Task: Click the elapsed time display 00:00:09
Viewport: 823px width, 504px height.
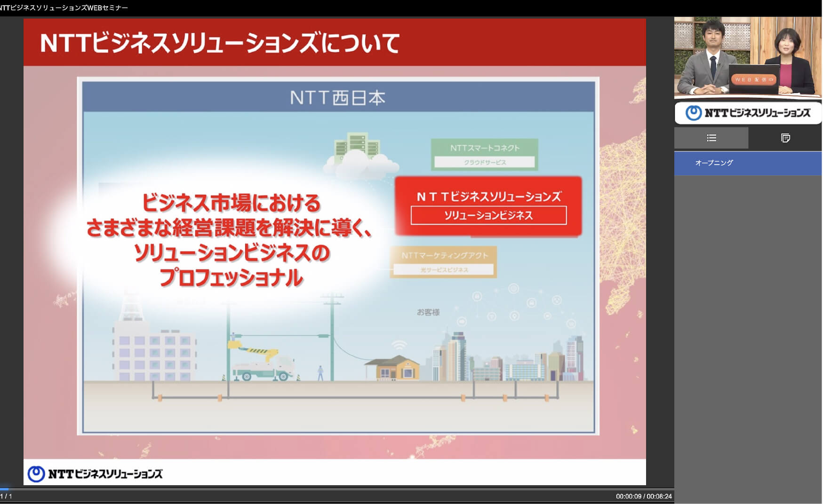Action: (x=628, y=496)
